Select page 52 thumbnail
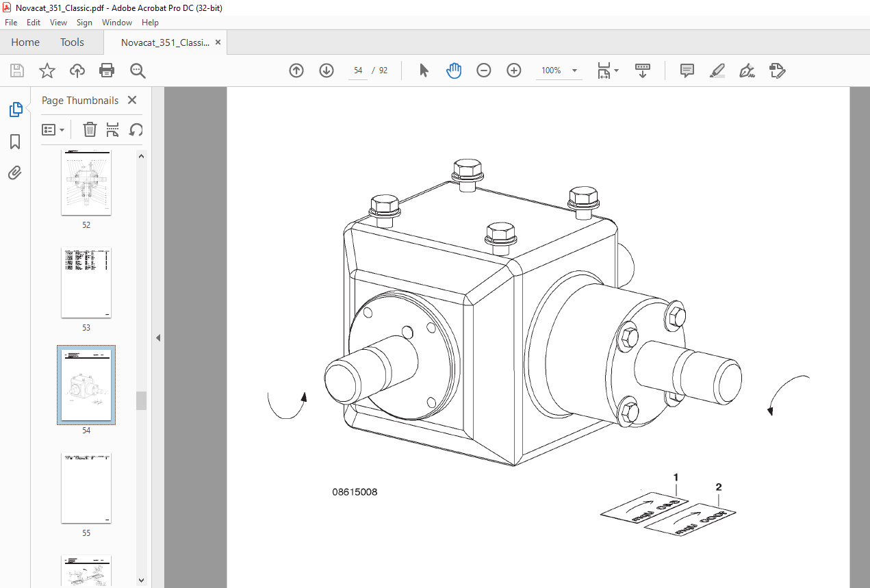This screenshot has height=588, width=870. coord(86,183)
